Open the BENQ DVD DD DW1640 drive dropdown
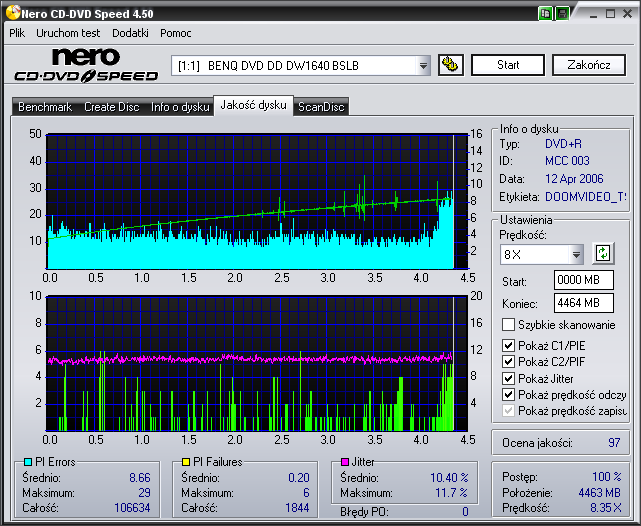 click(423, 65)
